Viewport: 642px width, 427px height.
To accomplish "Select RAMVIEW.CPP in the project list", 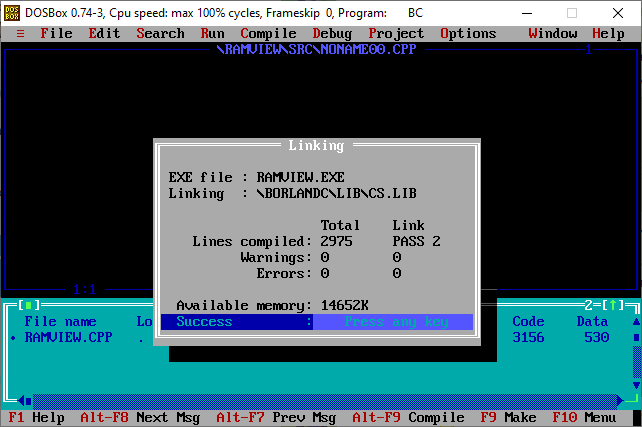I will coord(68,337).
